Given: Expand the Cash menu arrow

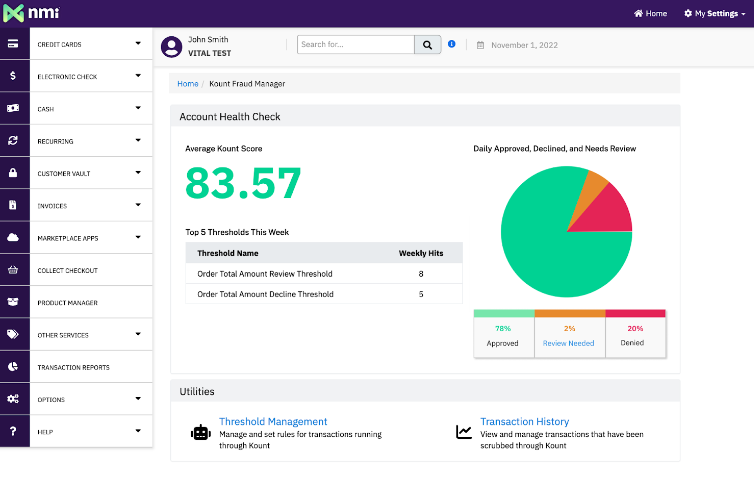Looking at the screenshot, I should pyautogui.click(x=138, y=108).
